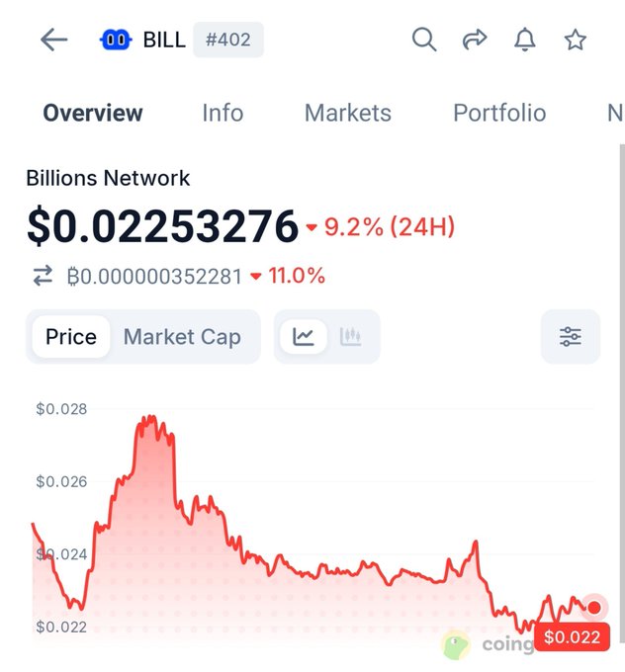Select the Overview tab

pos(93,113)
